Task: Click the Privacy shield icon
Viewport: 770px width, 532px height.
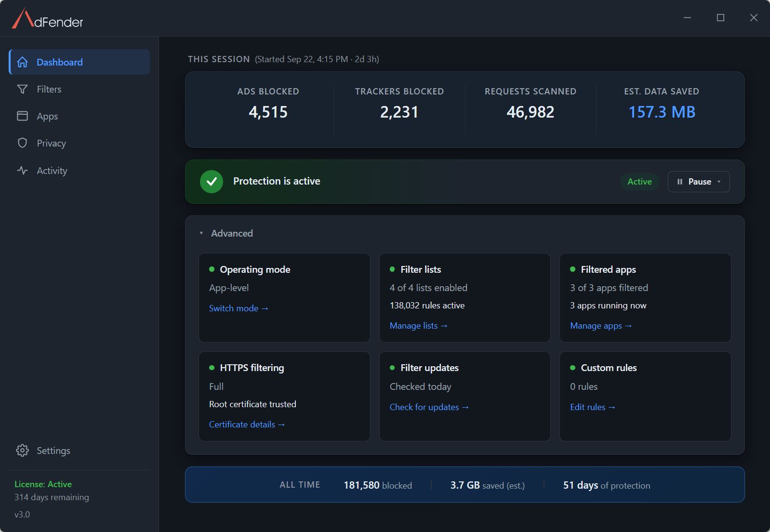Action: coord(22,143)
